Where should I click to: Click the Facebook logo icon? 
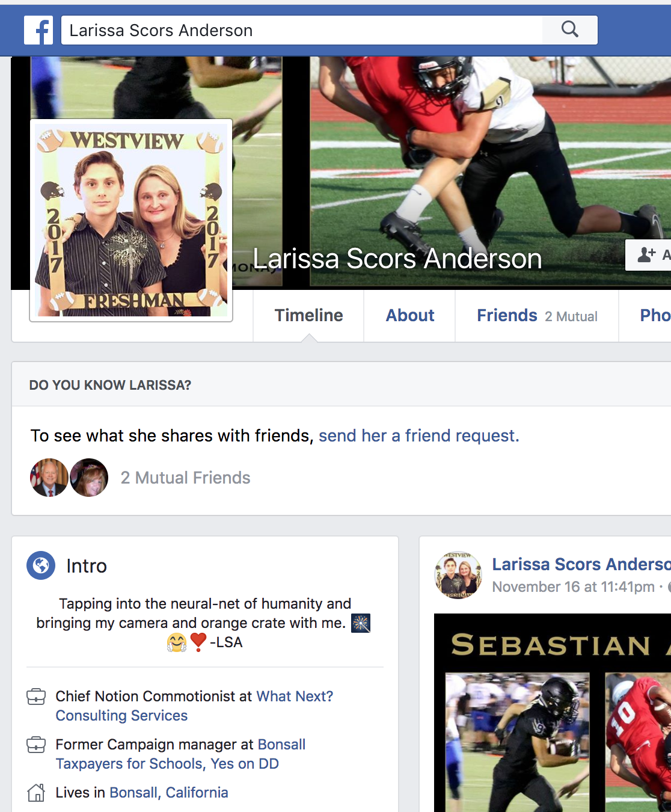pos(38,30)
